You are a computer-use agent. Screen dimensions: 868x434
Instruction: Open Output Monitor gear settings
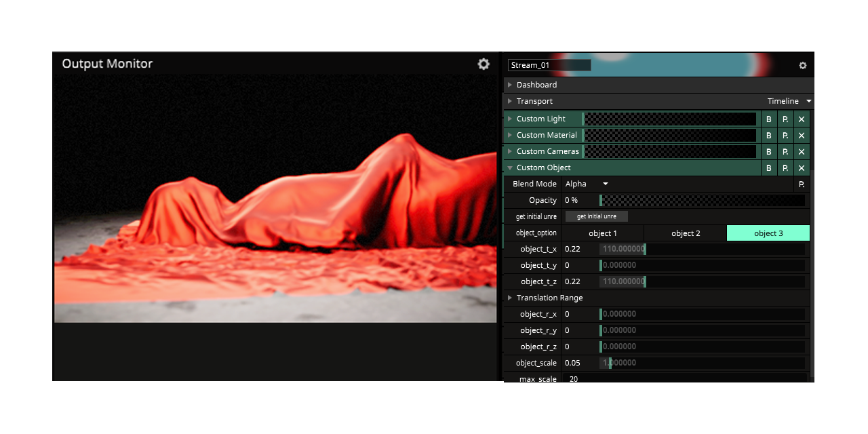(484, 64)
